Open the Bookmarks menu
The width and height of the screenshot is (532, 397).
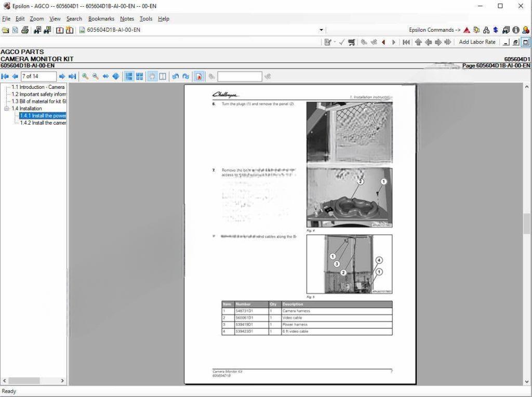click(x=101, y=18)
